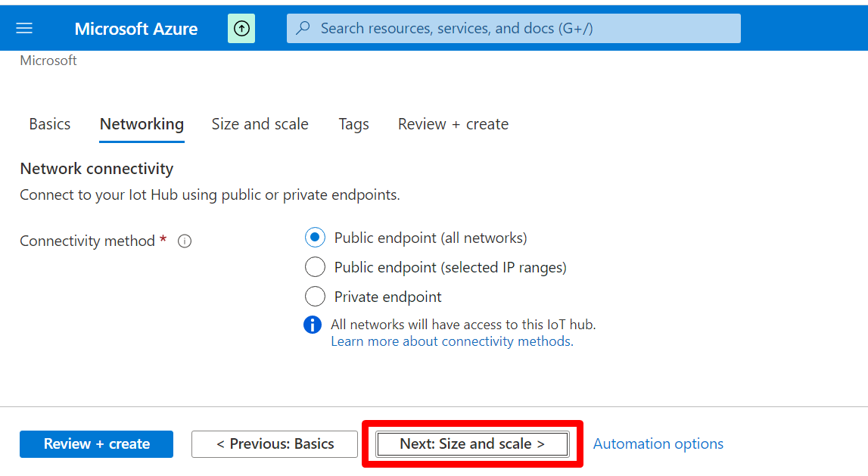
Task: Open the Networking tab
Action: pos(142,124)
